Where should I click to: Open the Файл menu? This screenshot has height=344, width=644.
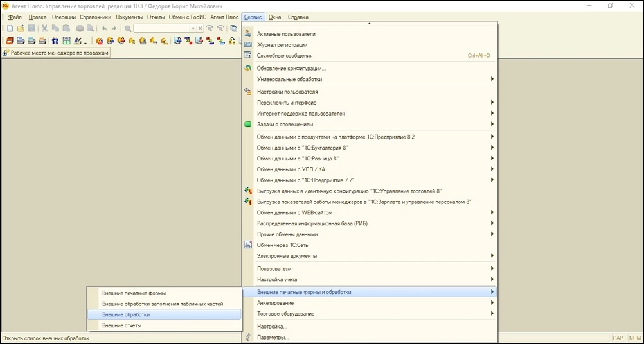click(x=15, y=17)
